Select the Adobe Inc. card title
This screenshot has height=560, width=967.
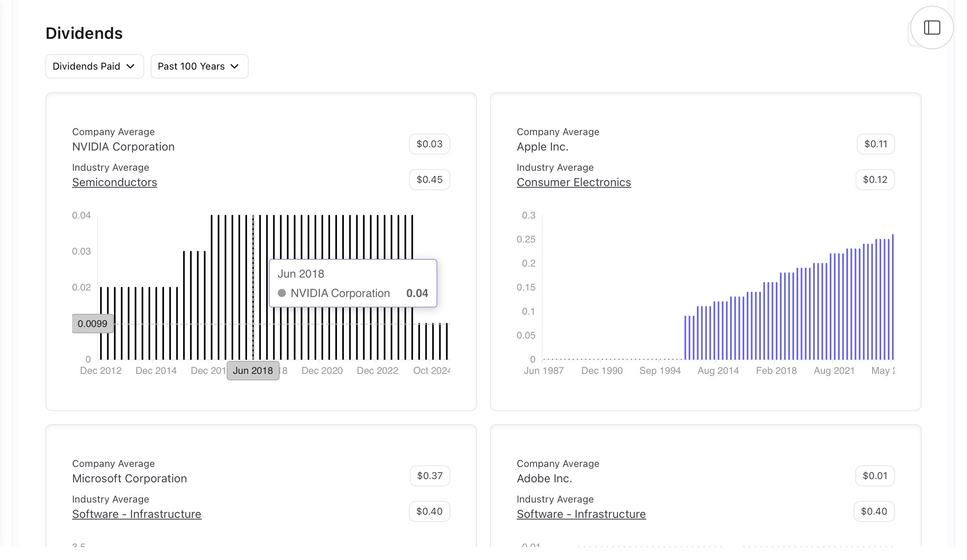tap(544, 479)
